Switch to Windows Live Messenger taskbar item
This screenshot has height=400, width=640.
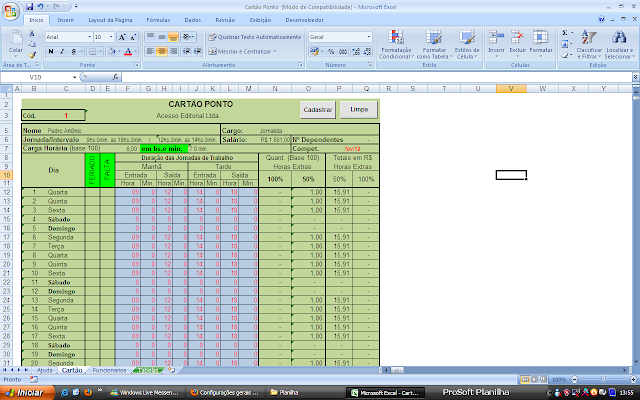coord(144,393)
